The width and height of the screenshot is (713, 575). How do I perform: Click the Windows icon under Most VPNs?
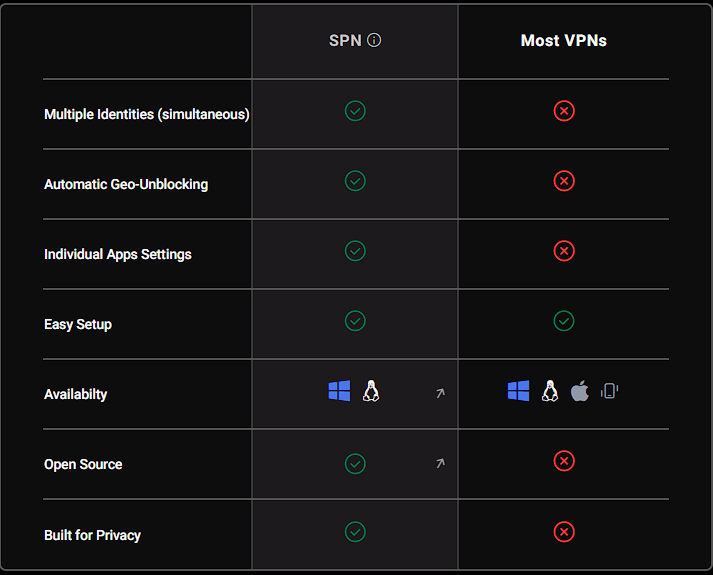(x=518, y=391)
